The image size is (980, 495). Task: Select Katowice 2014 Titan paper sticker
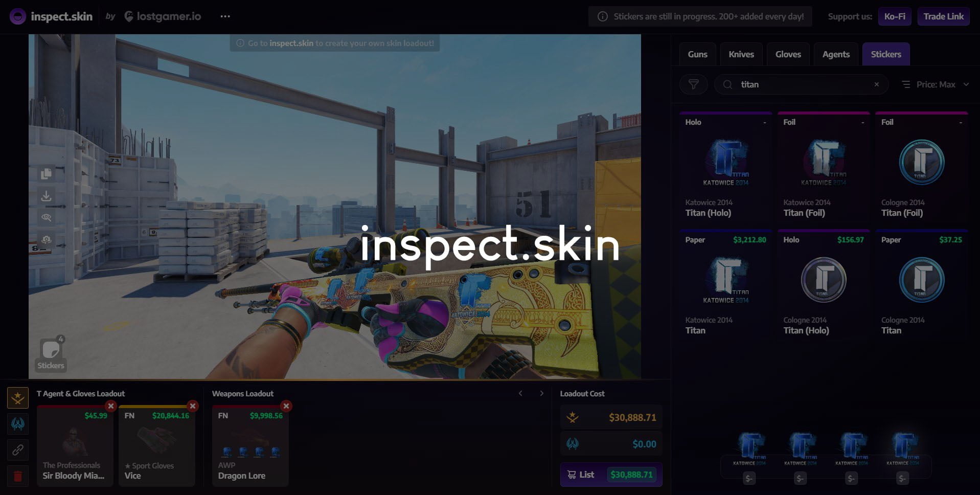(725, 285)
